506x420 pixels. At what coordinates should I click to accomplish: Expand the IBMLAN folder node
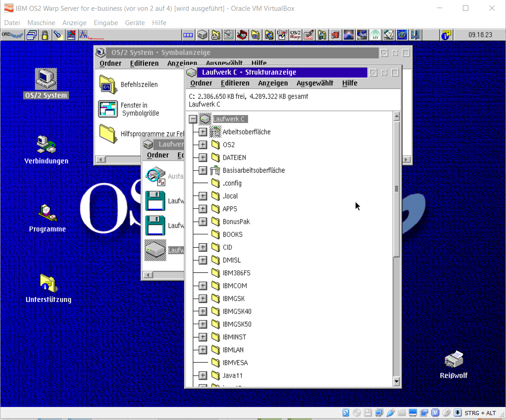[203, 350]
